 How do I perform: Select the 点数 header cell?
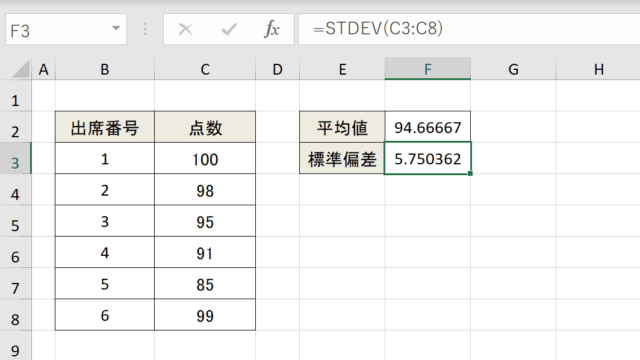[x=205, y=127]
